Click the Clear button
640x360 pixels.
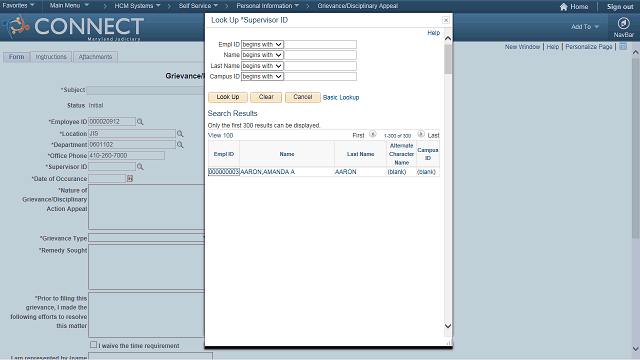click(x=266, y=97)
